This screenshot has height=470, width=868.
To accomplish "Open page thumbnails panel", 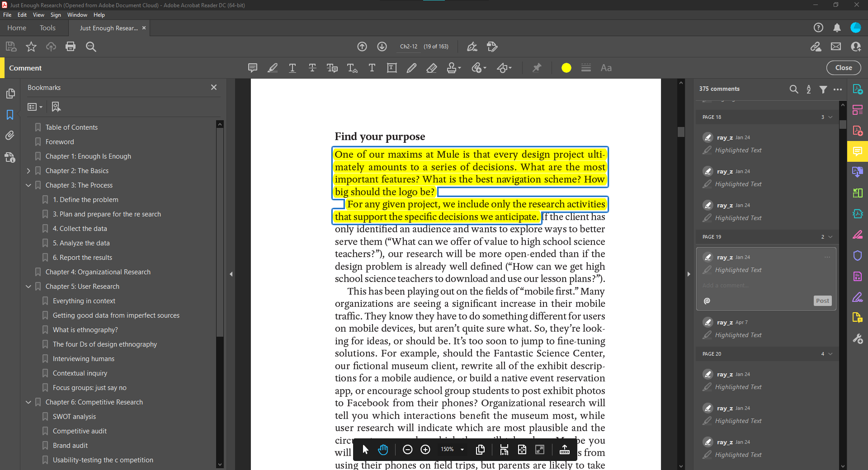I will coord(10,94).
